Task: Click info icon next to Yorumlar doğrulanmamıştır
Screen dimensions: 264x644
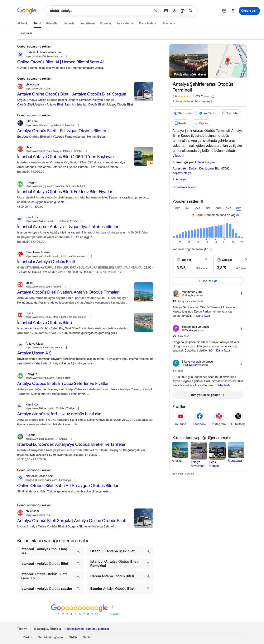Action: 210,249
